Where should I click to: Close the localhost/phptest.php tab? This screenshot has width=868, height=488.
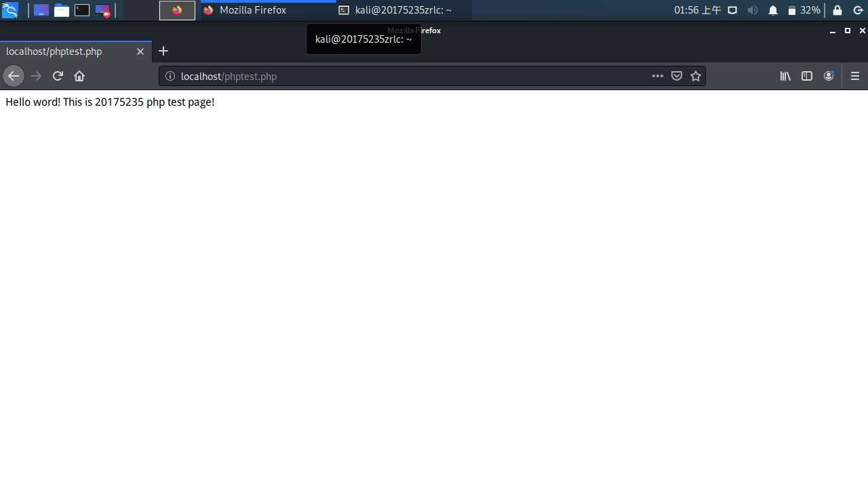[x=140, y=52]
